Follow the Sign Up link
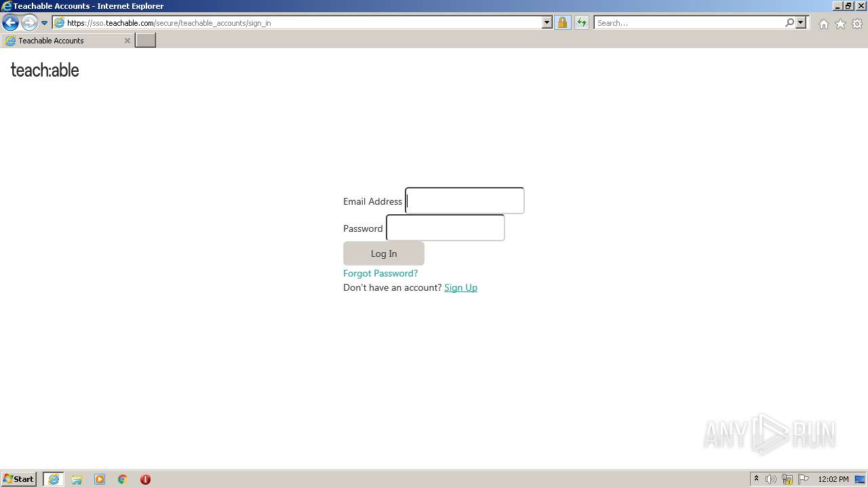This screenshot has height=488, width=868. coord(460,287)
